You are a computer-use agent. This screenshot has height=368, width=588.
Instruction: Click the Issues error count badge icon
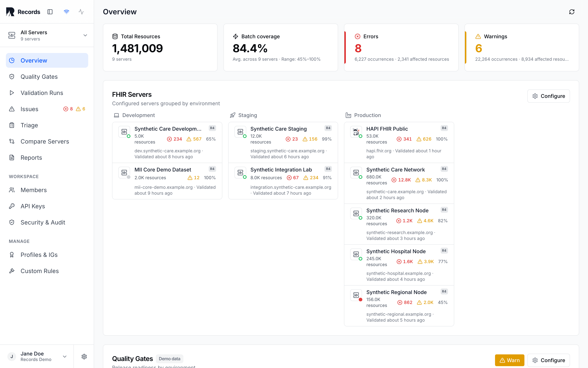(x=66, y=109)
